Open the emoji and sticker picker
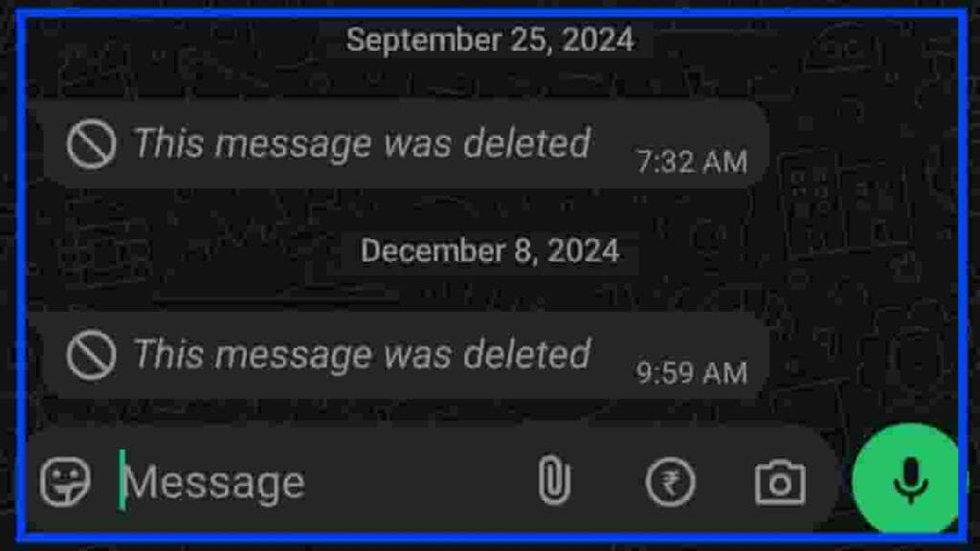 [x=66, y=481]
